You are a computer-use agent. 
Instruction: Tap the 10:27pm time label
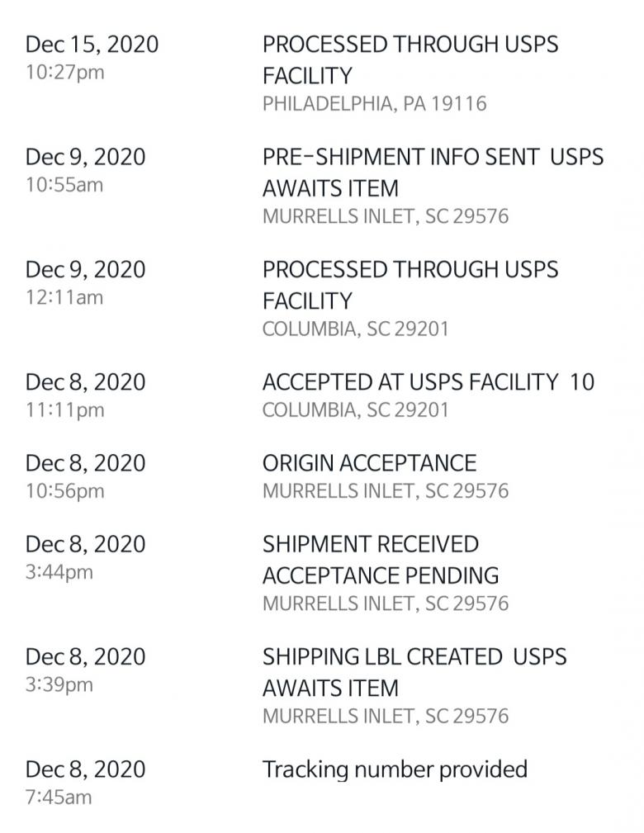point(64,72)
